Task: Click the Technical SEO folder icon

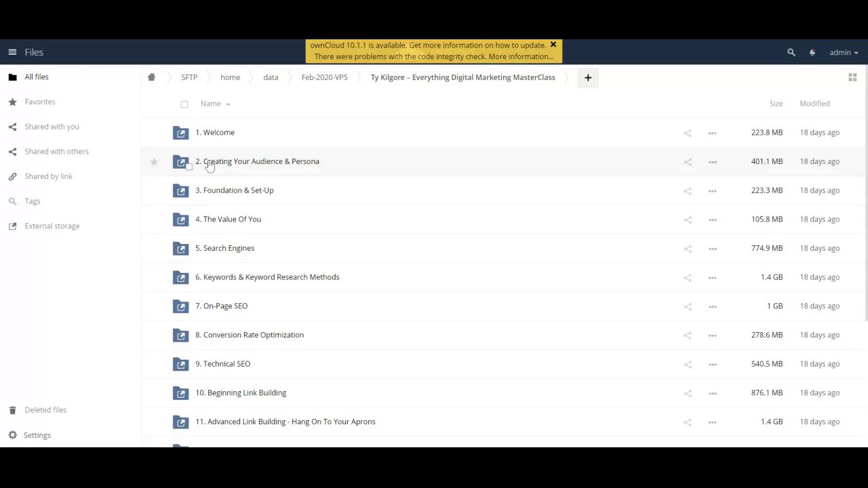Action: coord(180,365)
